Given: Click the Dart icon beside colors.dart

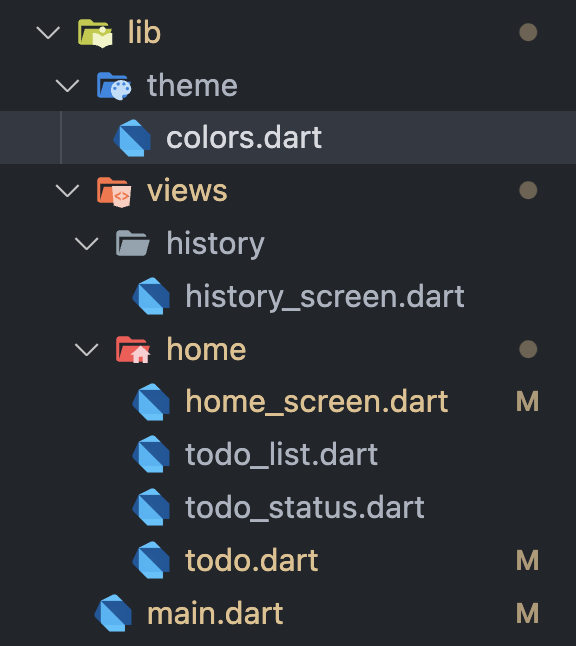Looking at the screenshot, I should coord(132,138).
